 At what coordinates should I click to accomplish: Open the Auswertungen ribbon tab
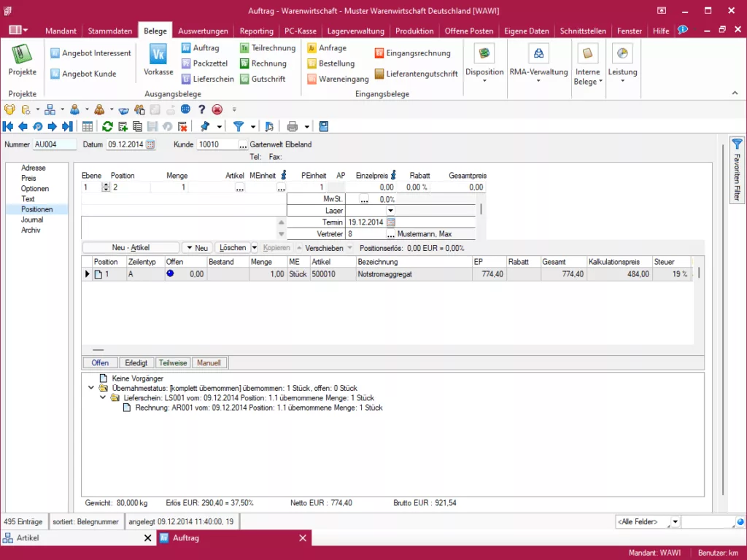203,31
